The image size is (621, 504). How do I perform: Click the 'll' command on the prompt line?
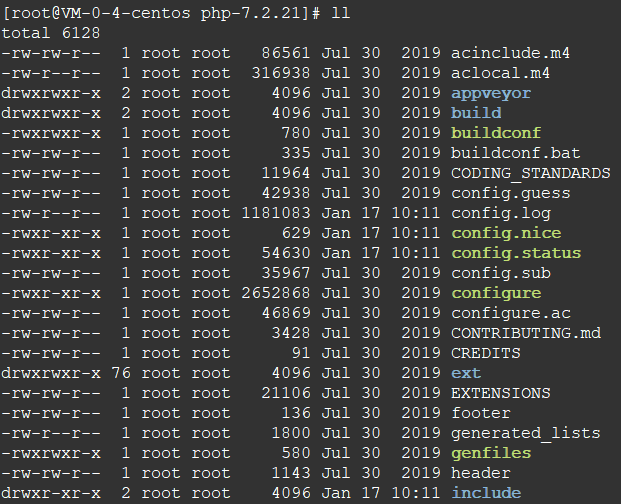pyautogui.click(x=341, y=13)
